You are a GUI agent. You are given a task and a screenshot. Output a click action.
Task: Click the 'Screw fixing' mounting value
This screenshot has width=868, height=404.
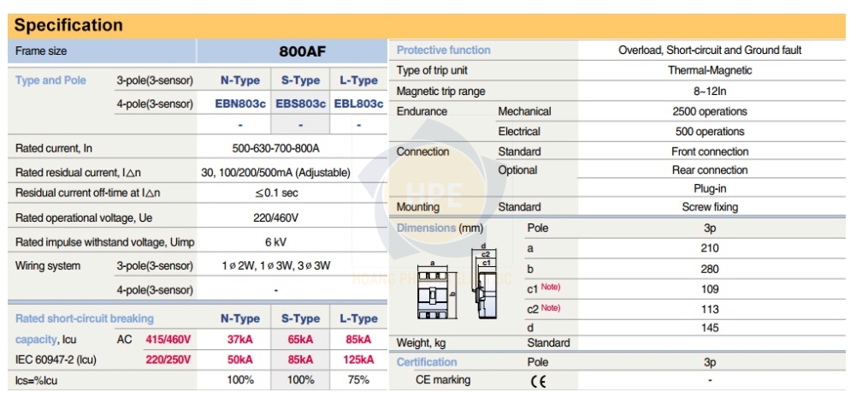coord(710,207)
